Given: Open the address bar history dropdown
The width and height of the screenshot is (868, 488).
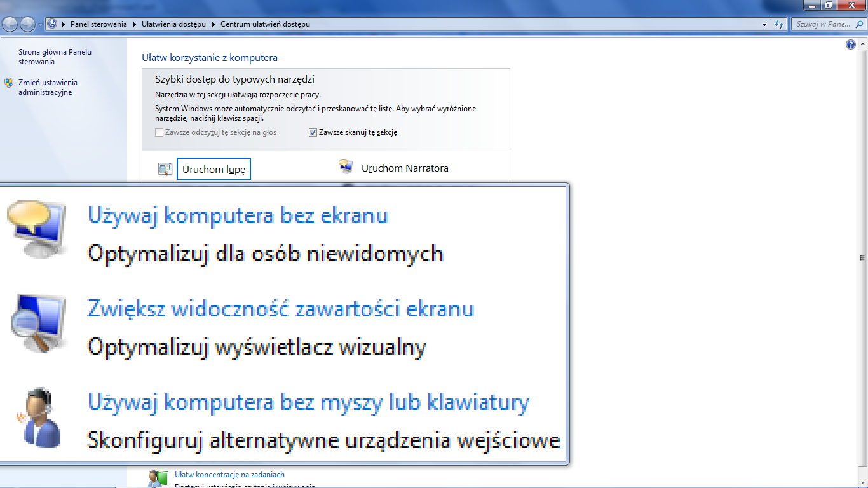Looking at the screenshot, I should pyautogui.click(x=765, y=24).
